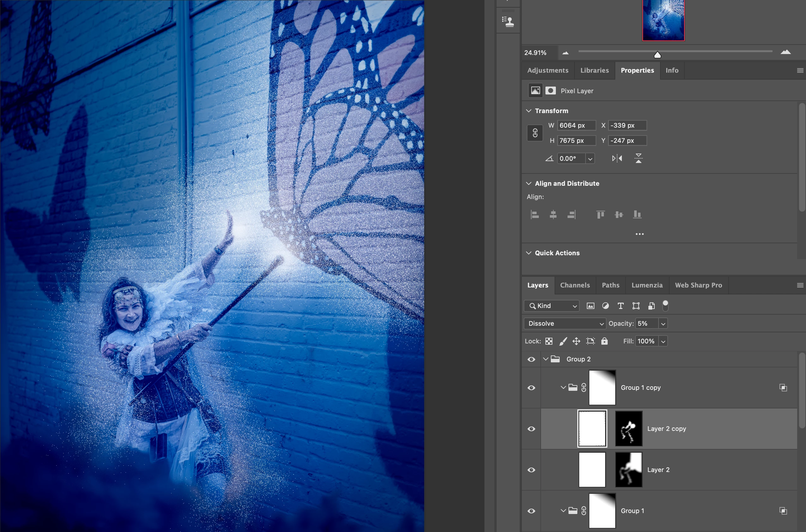Filter layers by type layers icon
This screenshot has width=806, height=532.
[x=620, y=306]
